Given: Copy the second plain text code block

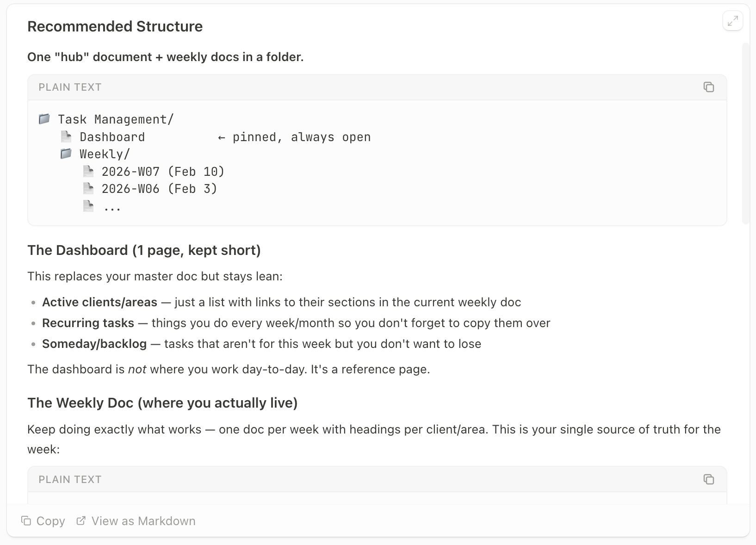Looking at the screenshot, I should coord(708,479).
